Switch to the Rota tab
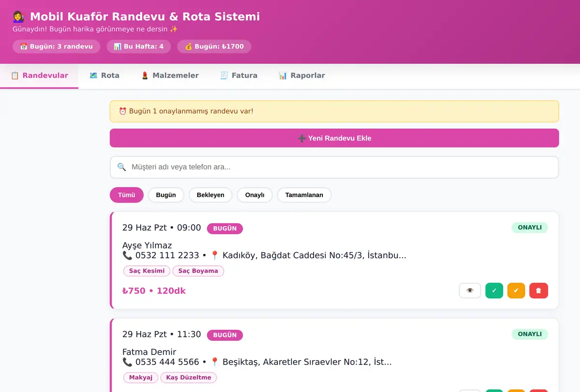 click(x=104, y=76)
